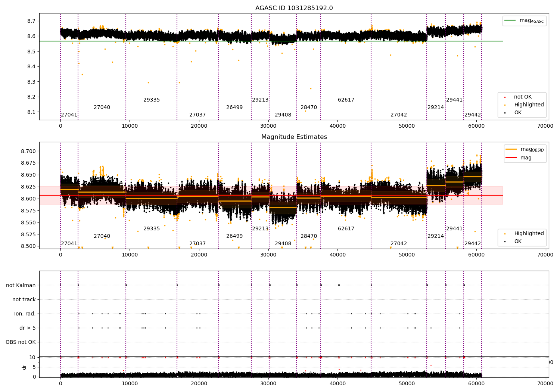Select the mag AGASC legend entry

click(x=524, y=21)
